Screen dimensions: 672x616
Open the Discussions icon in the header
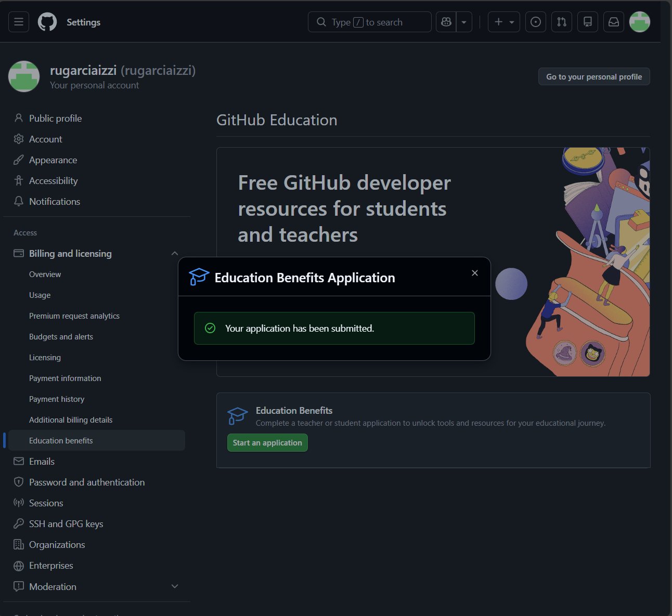click(588, 22)
